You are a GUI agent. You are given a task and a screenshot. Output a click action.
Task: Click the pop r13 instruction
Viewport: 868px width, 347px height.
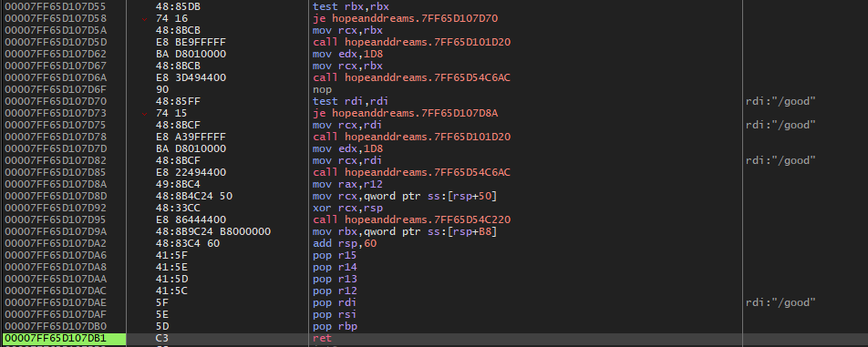coord(335,280)
